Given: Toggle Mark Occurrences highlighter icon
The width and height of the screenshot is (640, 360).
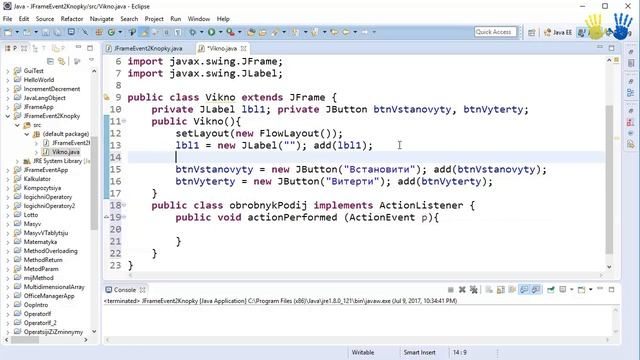Looking at the screenshot, I should [144, 32].
